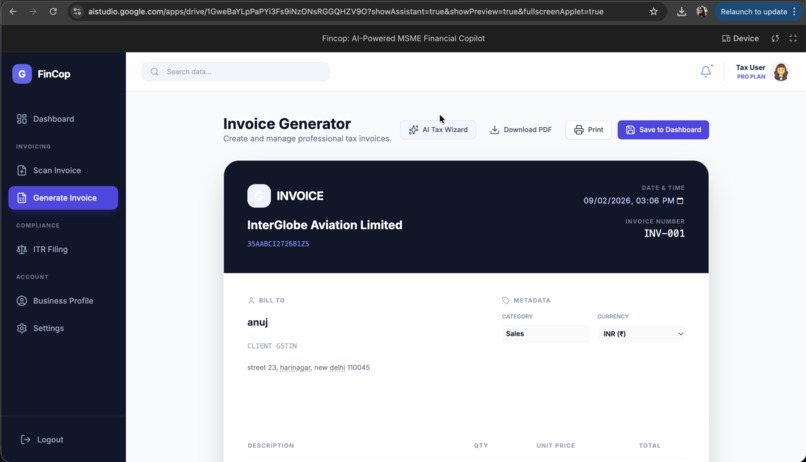Click the Logout arrow icon
The width and height of the screenshot is (806, 462).
[25, 439]
